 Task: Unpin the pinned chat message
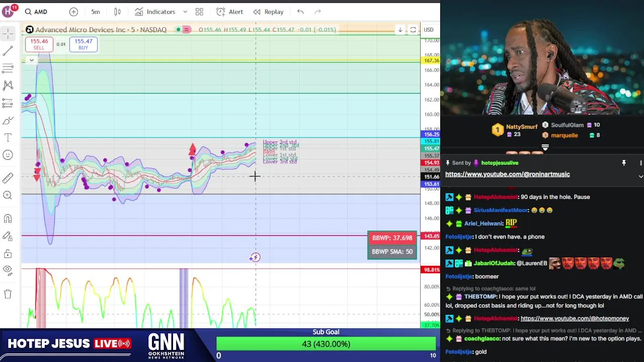coord(624,163)
